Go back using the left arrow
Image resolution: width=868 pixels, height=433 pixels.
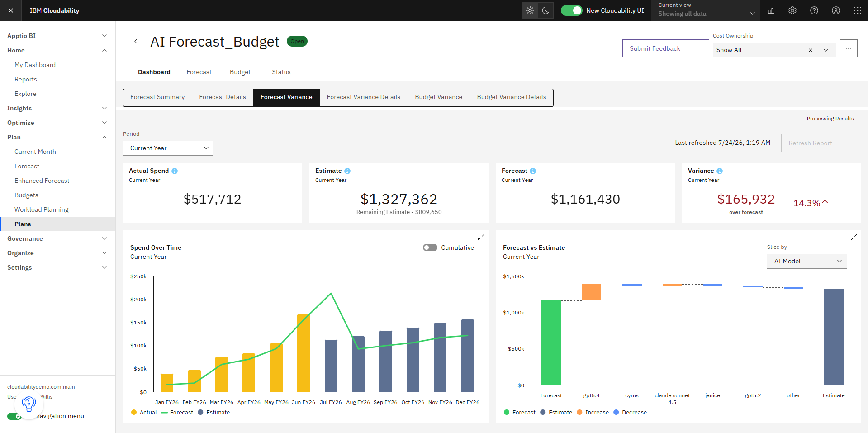tap(136, 41)
